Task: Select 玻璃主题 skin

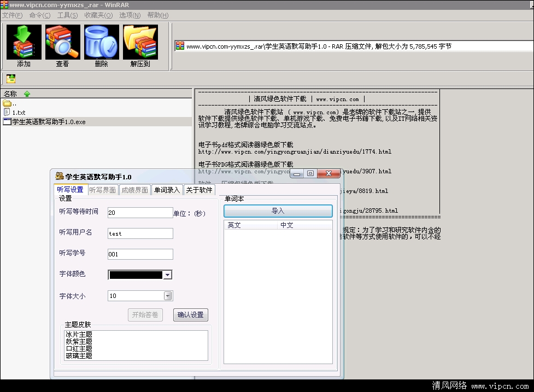Action: (x=79, y=355)
